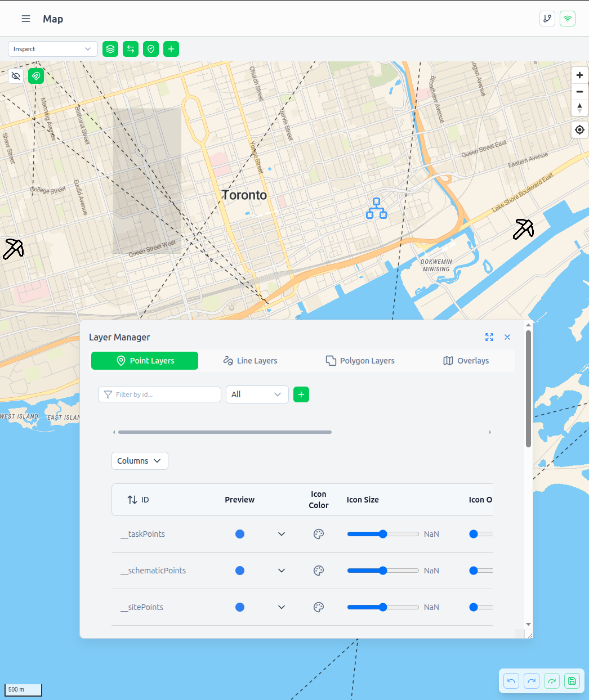Save the map using the save disk icon
The width and height of the screenshot is (589, 700).
(x=572, y=681)
